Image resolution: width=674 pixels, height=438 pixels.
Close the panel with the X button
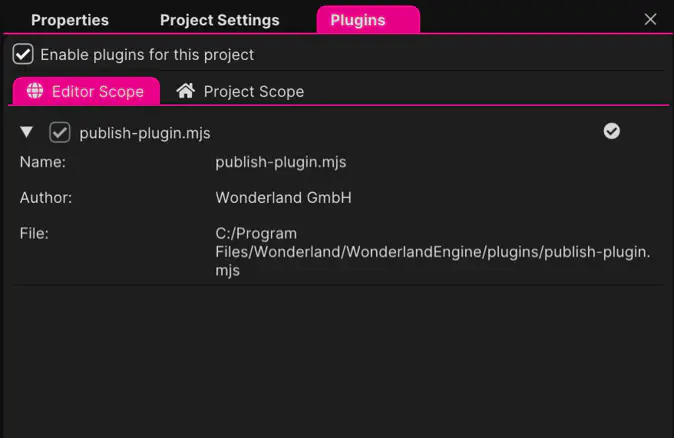tap(651, 19)
